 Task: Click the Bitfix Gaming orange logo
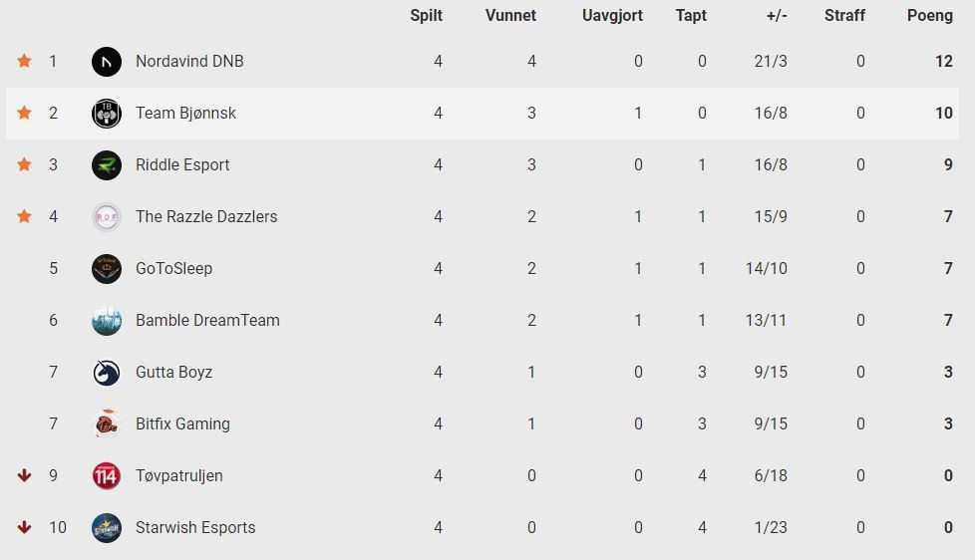(107, 423)
